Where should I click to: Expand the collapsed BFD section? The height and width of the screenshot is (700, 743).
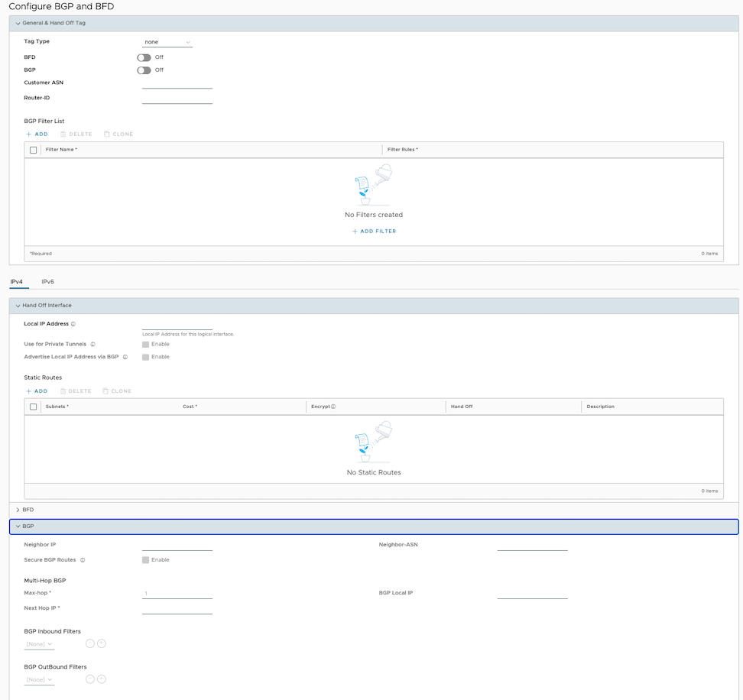(x=18, y=510)
